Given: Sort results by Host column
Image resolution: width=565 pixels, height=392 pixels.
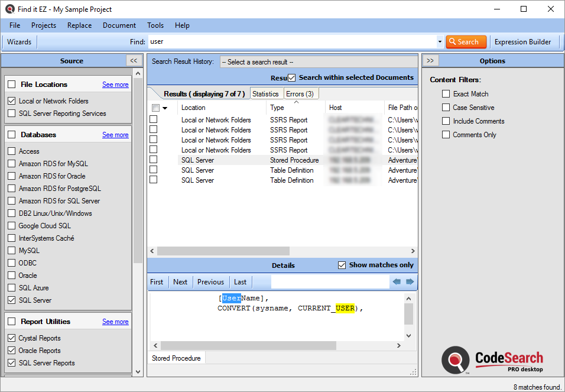Looking at the screenshot, I should click(355, 108).
